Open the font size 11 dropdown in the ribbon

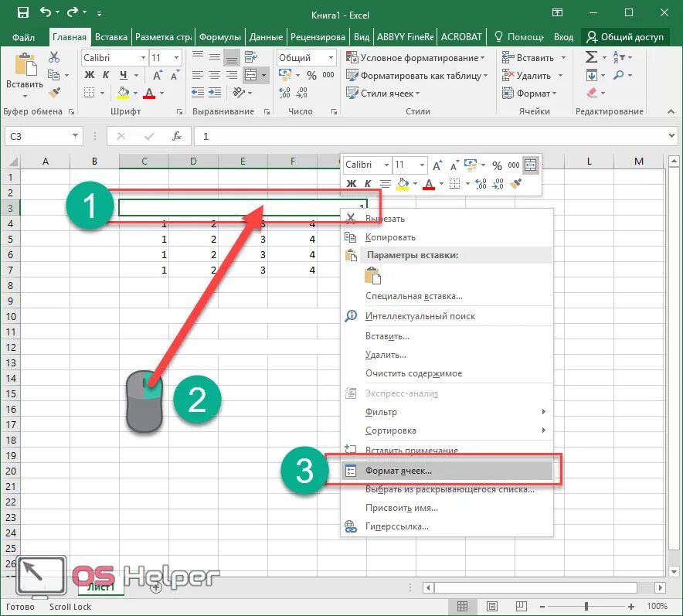pyautogui.click(x=176, y=57)
